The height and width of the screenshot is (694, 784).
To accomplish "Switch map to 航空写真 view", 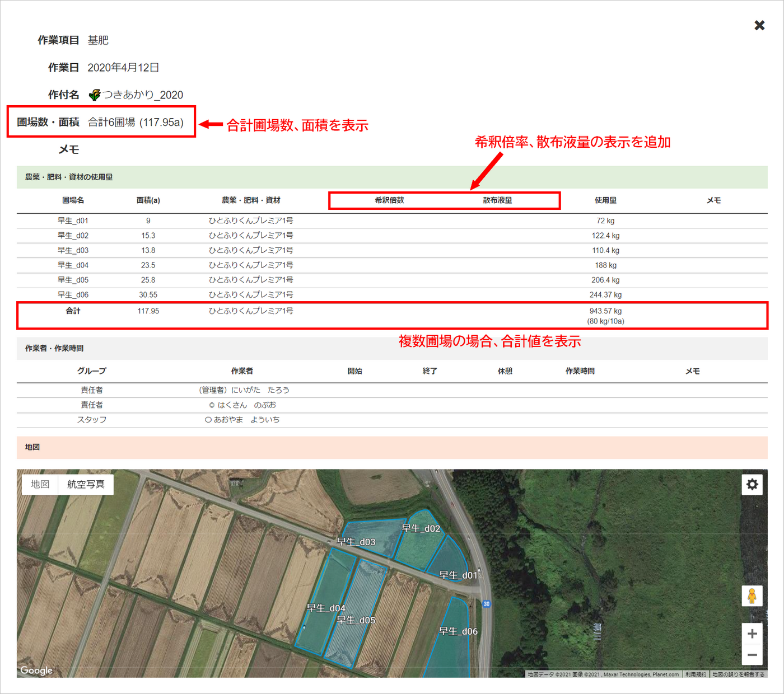I will [x=86, y=484].
